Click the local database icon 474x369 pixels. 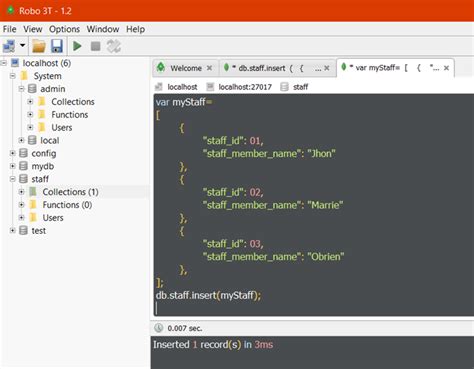coord(32,140)
